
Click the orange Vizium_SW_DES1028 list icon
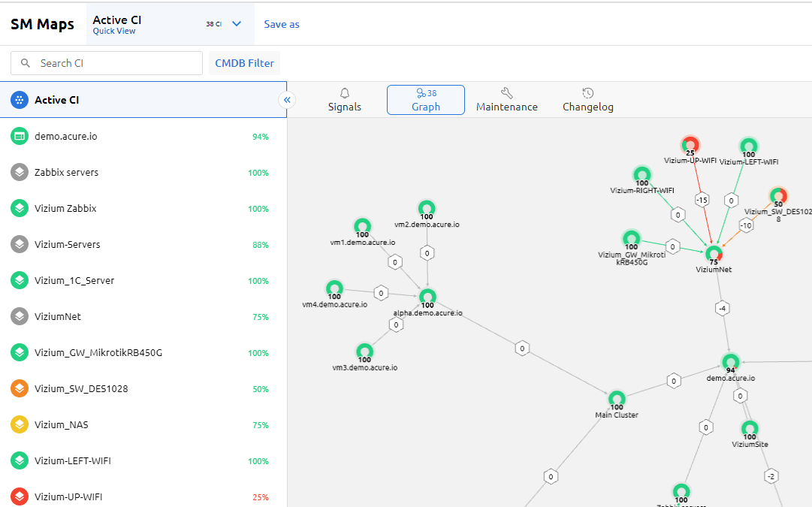pos(20,388)
